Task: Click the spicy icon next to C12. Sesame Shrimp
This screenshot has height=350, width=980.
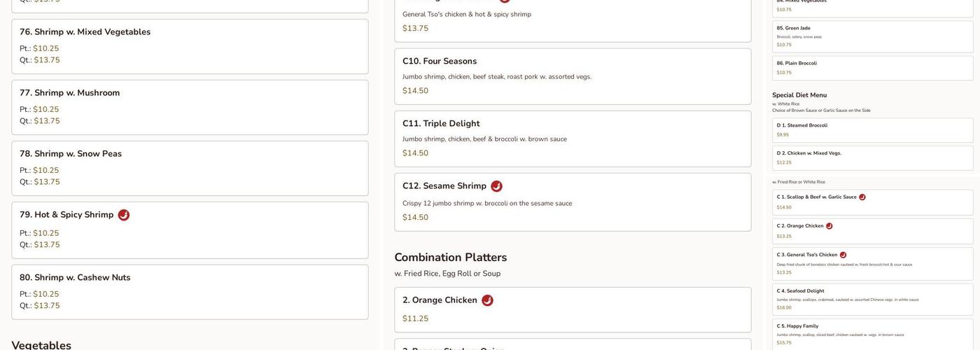Action: 496,186
